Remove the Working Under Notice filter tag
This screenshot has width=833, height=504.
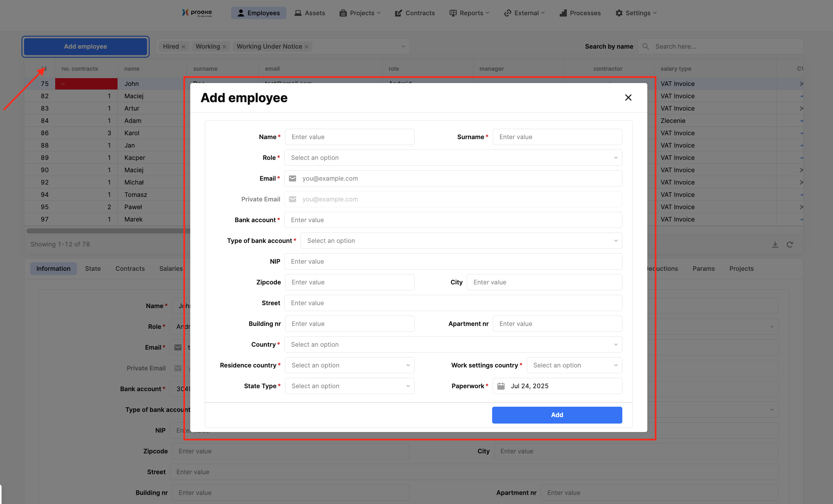(306, 47)
